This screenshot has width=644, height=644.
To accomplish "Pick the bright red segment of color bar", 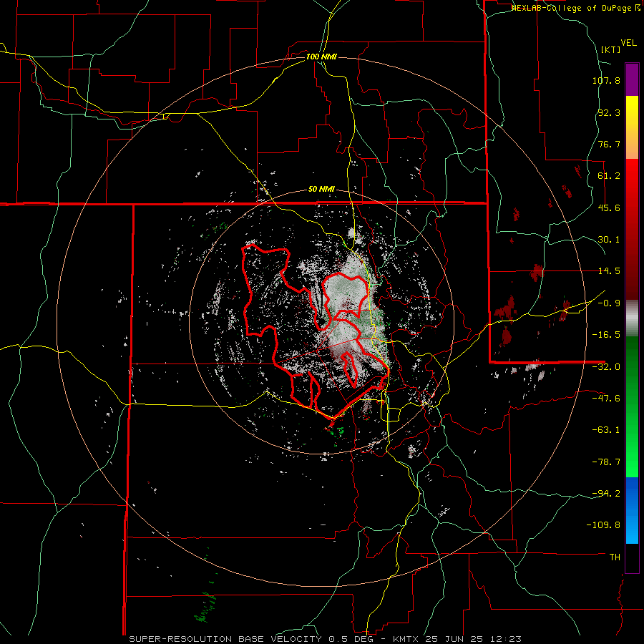I will click(632, 229).
